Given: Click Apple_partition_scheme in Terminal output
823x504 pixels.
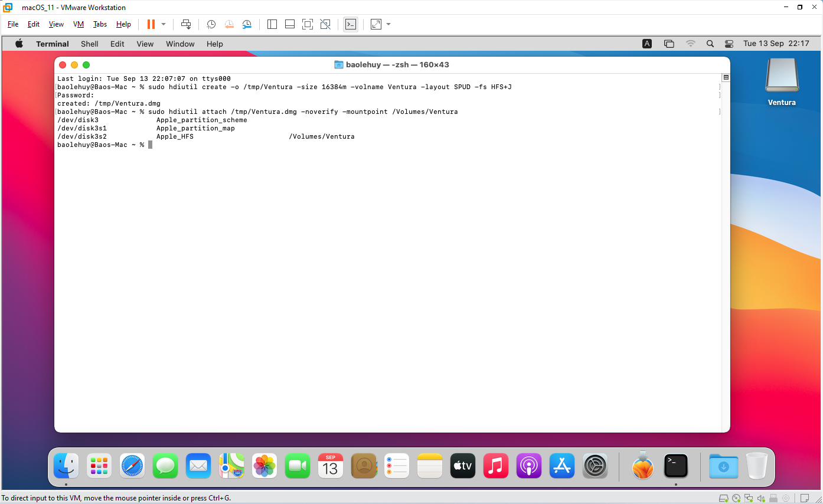Looking at the screenshot, I should (x=201, y=120).
